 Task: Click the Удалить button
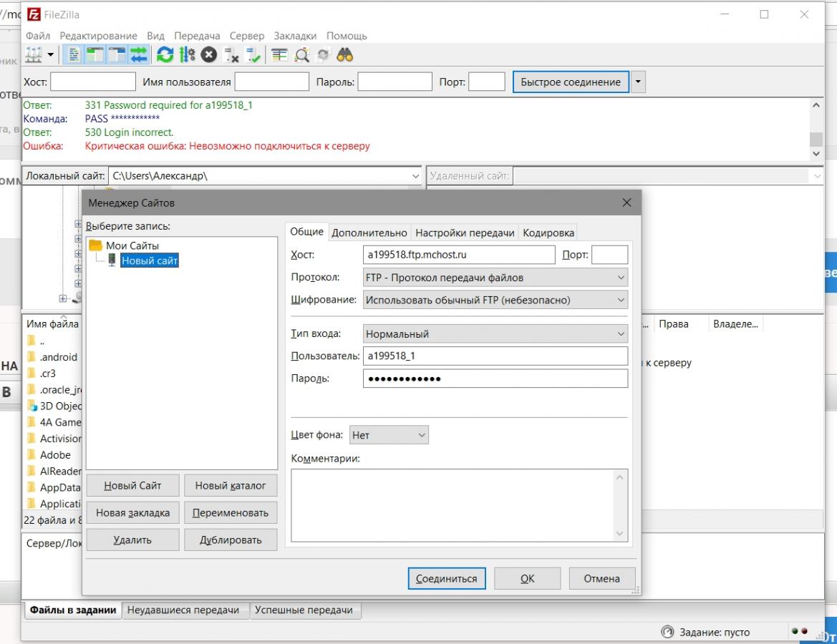[x=132, y=540]
